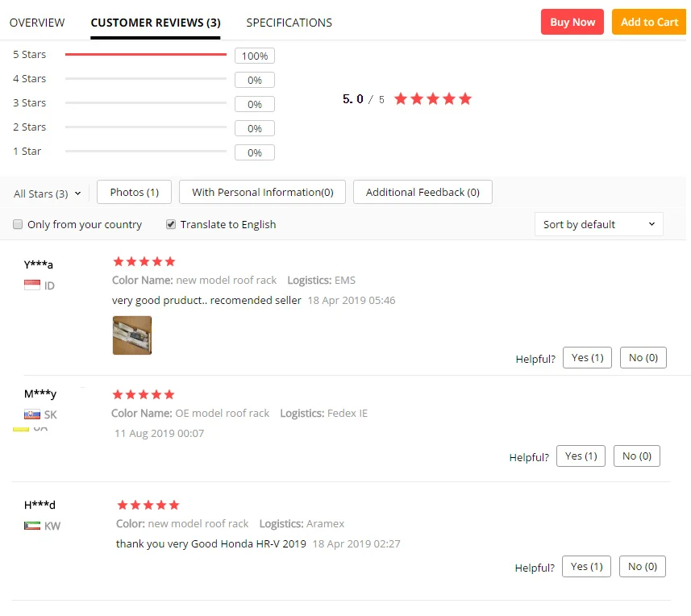The width and height of the screenshot is (691, 616).
Task: Click the date '11 Aug 2019 00:07'
Action: coord(160,434)
